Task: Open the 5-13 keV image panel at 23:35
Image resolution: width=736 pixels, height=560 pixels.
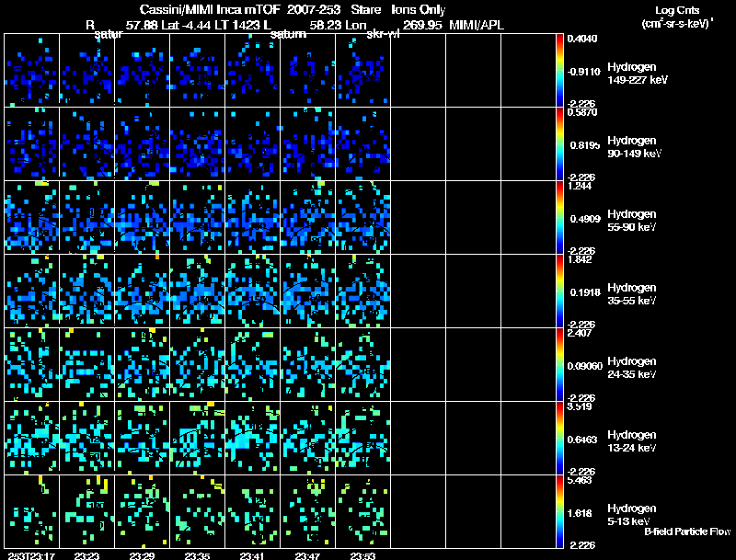Action: click(x=197, y=512)
